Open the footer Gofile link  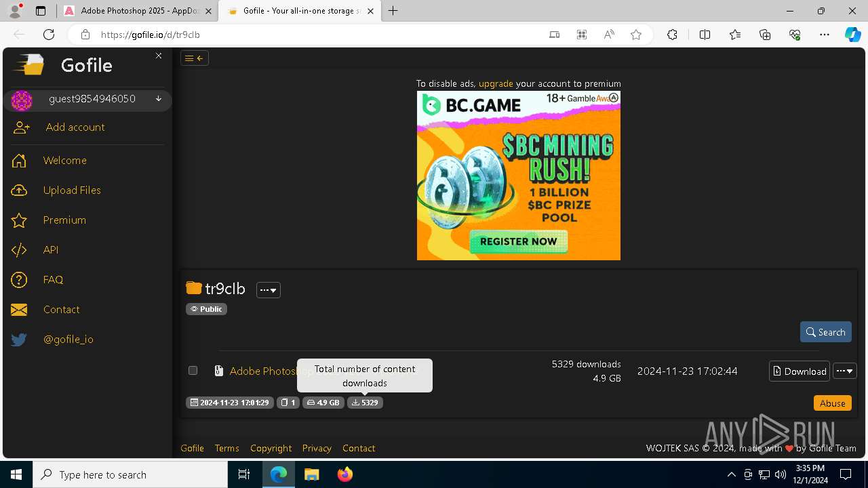(192, 449)
